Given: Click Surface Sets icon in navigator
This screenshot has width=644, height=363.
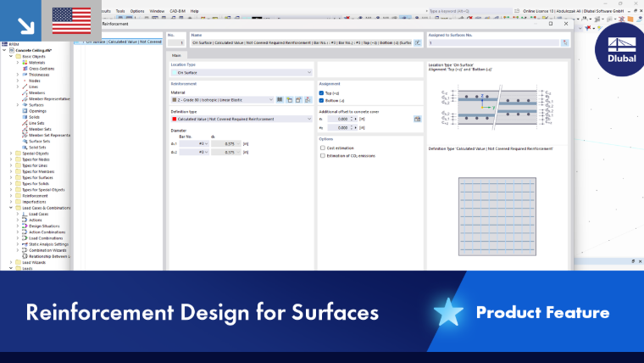Looking at the screenshot, I should tap(25, 141).
